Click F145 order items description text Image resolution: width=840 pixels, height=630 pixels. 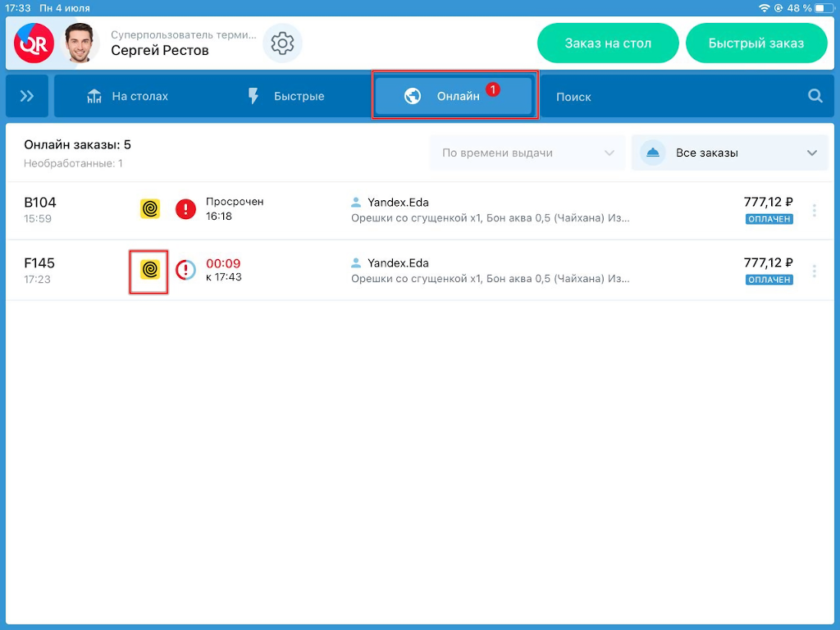pyautogui.click(x=491, y=279)
